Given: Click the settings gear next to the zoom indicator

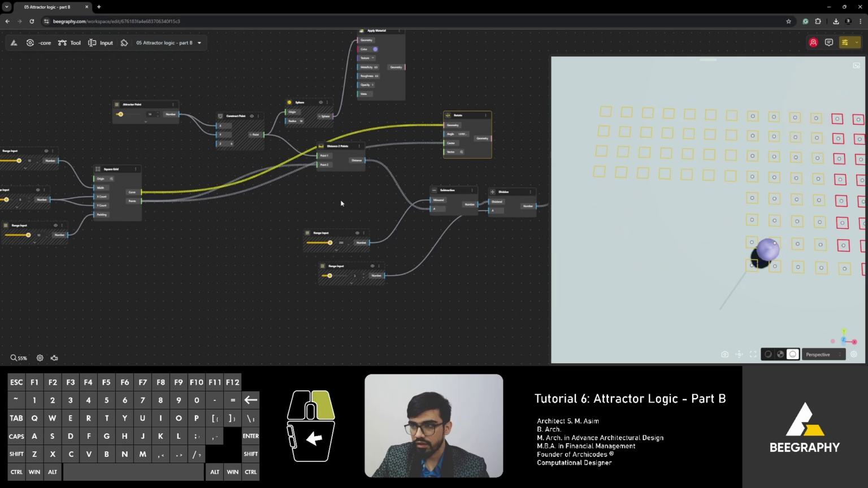Looking at the screenshot, I should tap(40, 358).
